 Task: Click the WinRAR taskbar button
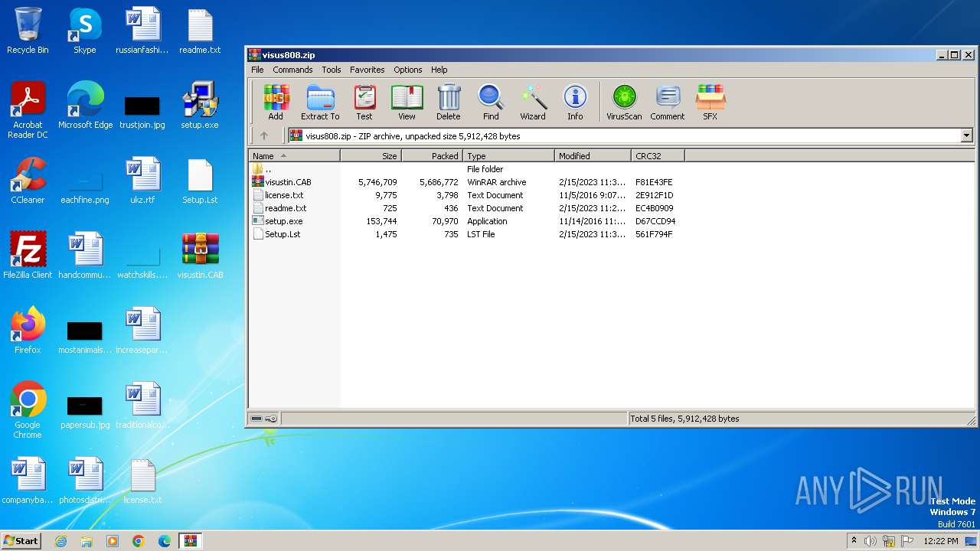coord(191,541)
